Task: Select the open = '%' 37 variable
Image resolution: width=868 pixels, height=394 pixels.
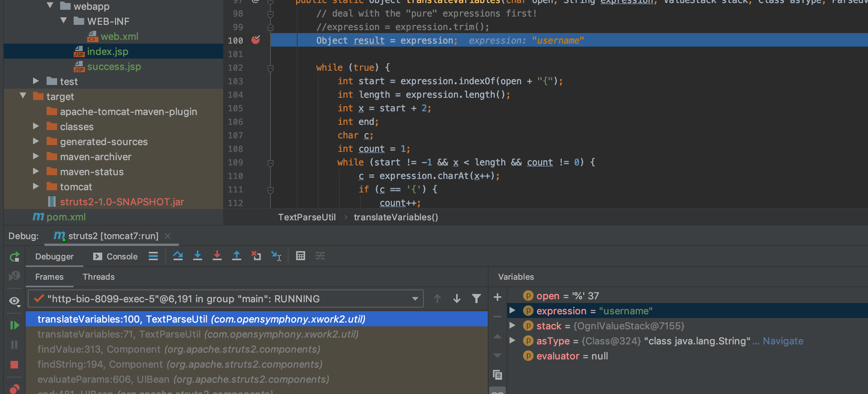Action: pyautogui.click(x=561, y=296)
